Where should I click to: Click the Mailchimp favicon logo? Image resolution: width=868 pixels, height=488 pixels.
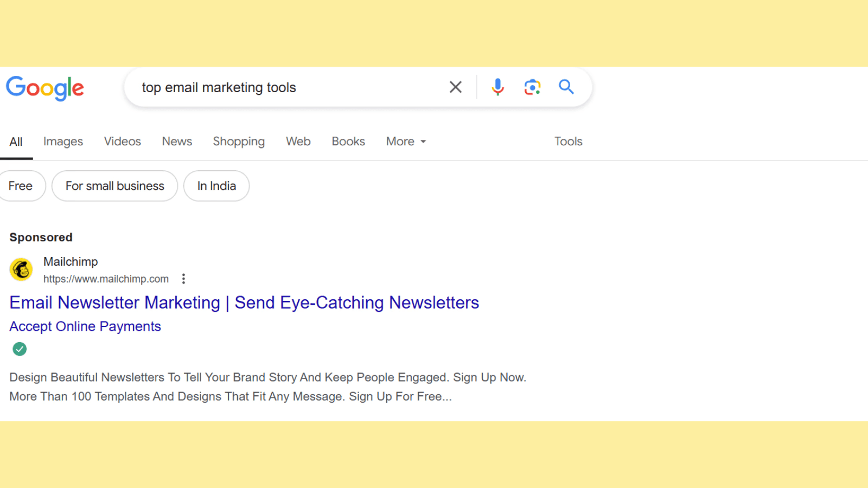tap(21, 269)
